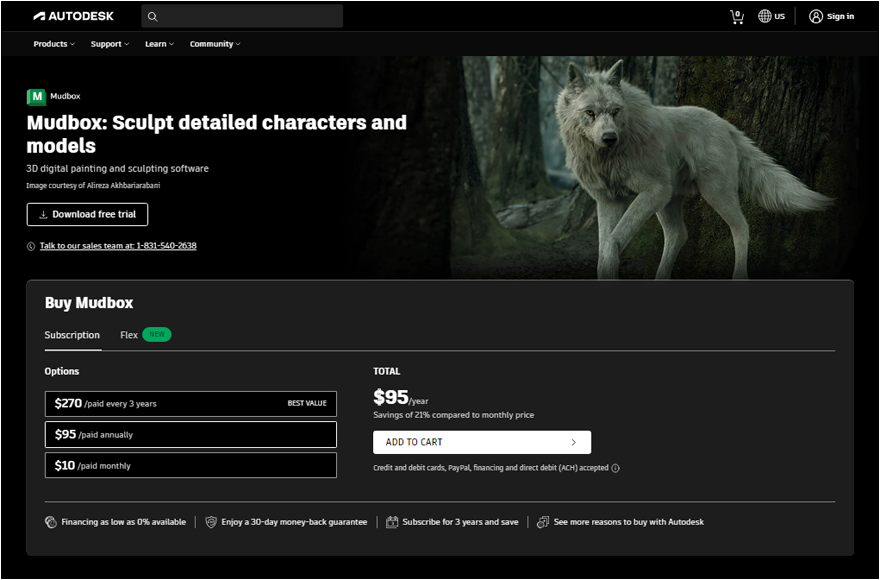
Task: Click the TOTAL label
Action: pyautogui.click(x=387, y=372)
